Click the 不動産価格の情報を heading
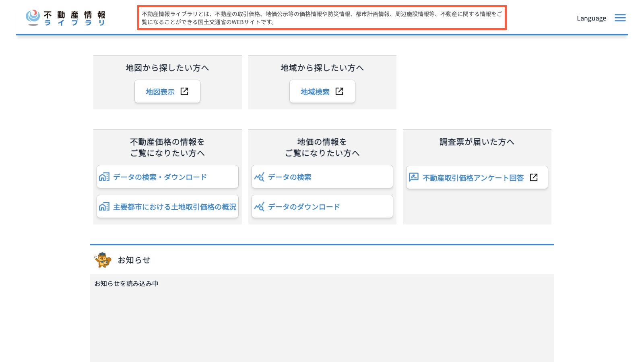644x362 pixels. pos(167,142)
